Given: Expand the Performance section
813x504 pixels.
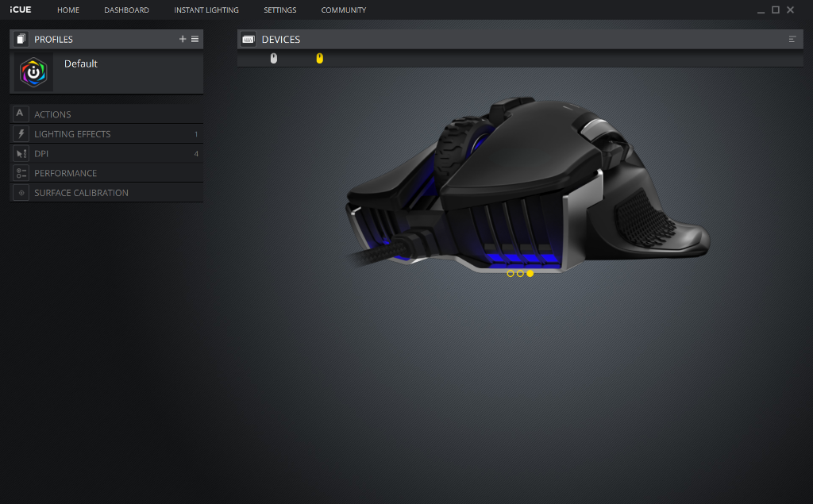Looking at the screenshot, I should pos(65,173).
